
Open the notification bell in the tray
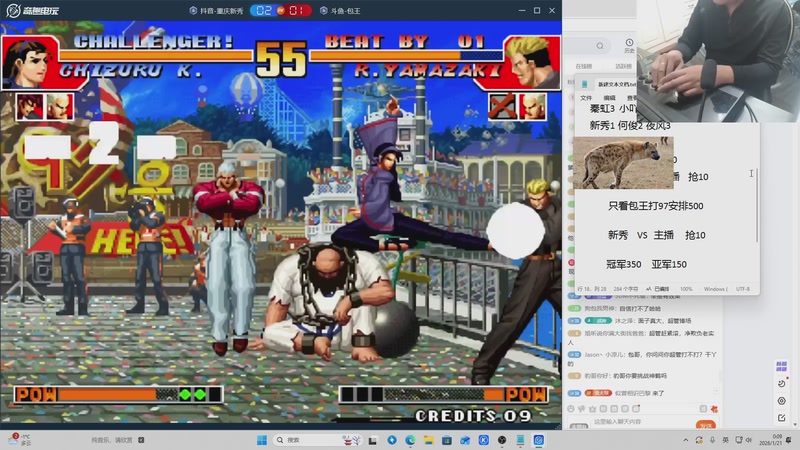point(789,440)
